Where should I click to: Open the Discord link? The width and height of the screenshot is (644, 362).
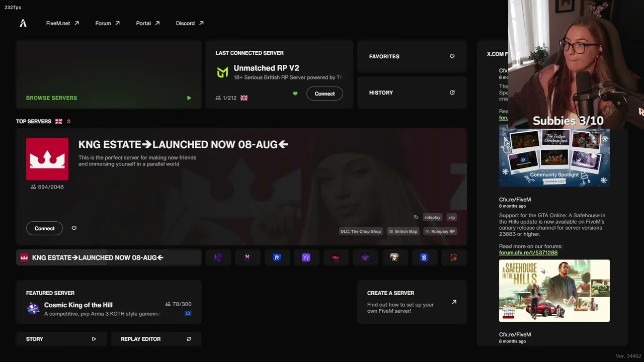pos(190,23)
